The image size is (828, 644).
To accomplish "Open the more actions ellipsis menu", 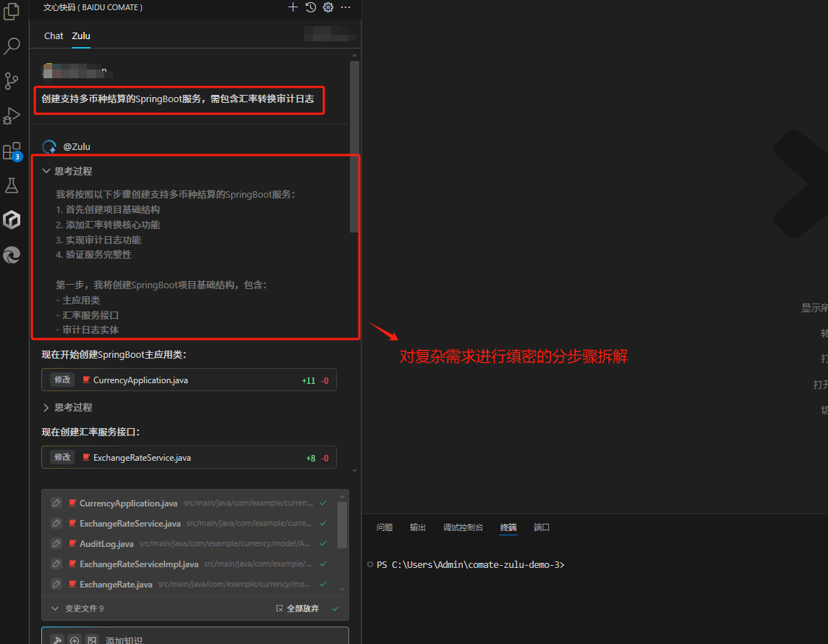I will pyautogui.click(x=346, y=7).
